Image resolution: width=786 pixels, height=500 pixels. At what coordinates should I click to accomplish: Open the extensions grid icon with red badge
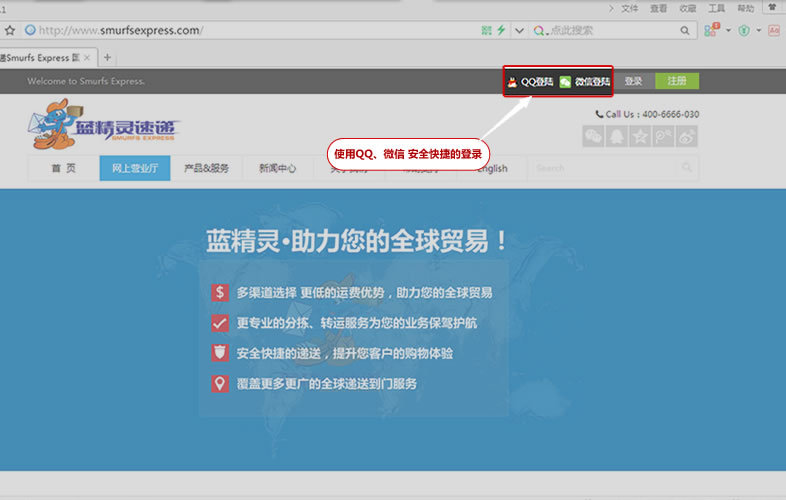click(x=712, y=30)
